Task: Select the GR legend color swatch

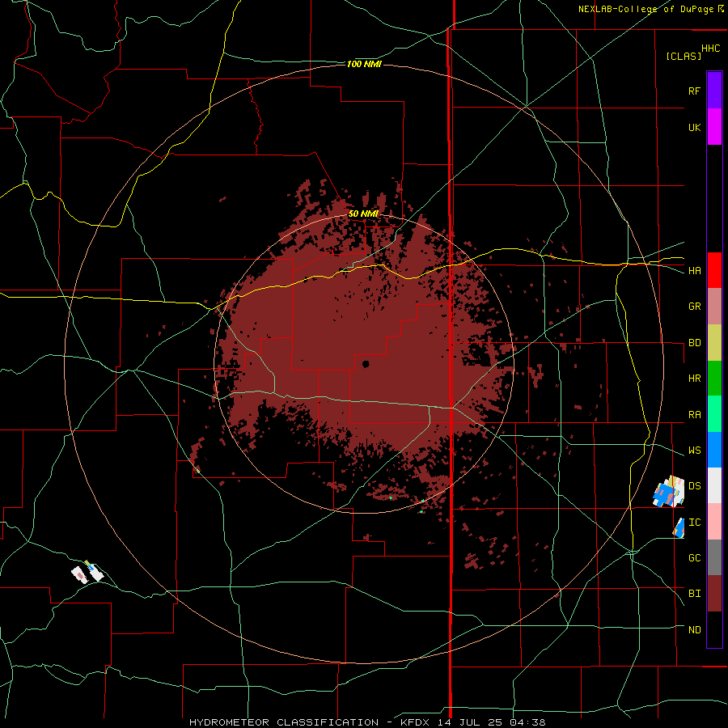Action: click(714, 307)
